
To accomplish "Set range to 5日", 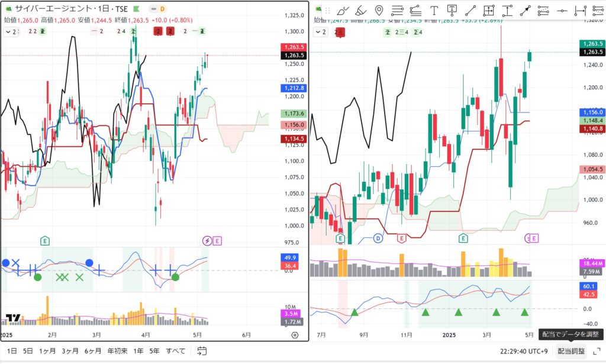I will [x=28, y=351].
